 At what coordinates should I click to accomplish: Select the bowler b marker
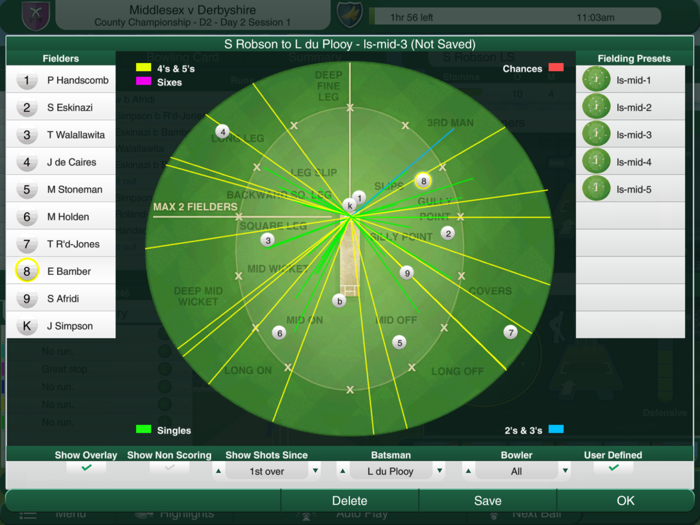coord(339,301)
